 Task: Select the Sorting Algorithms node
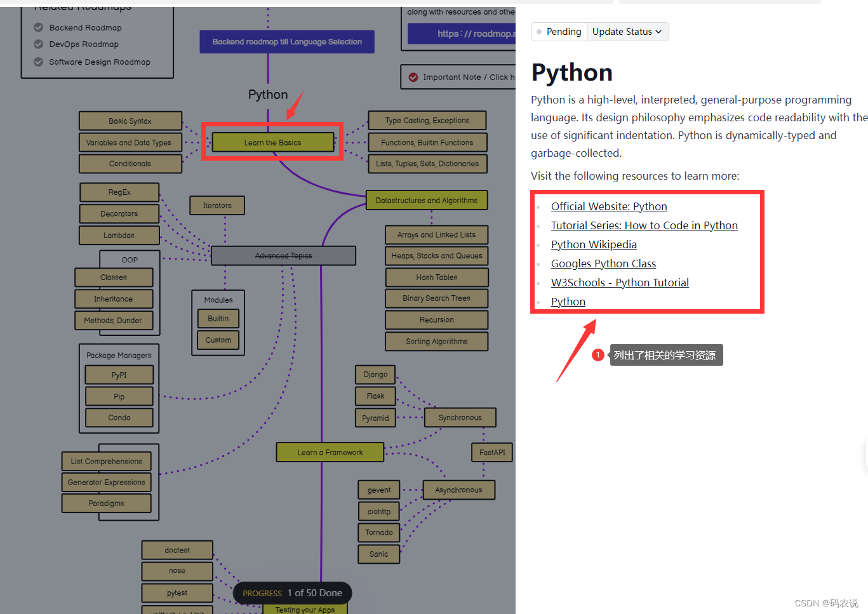click(x=437, y=341)
